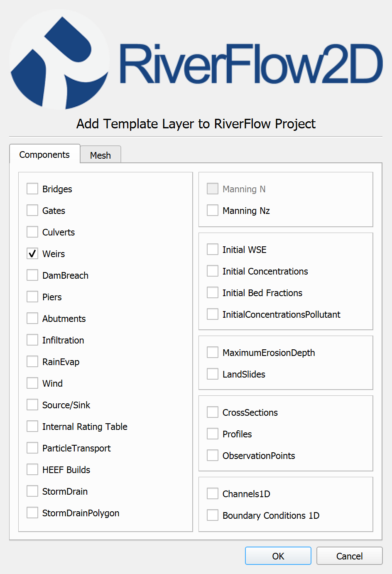Uncheck the Weirs checkbox
Image resolution: width=392 pixels, height=574 pixels.
(x=32, y=254)
